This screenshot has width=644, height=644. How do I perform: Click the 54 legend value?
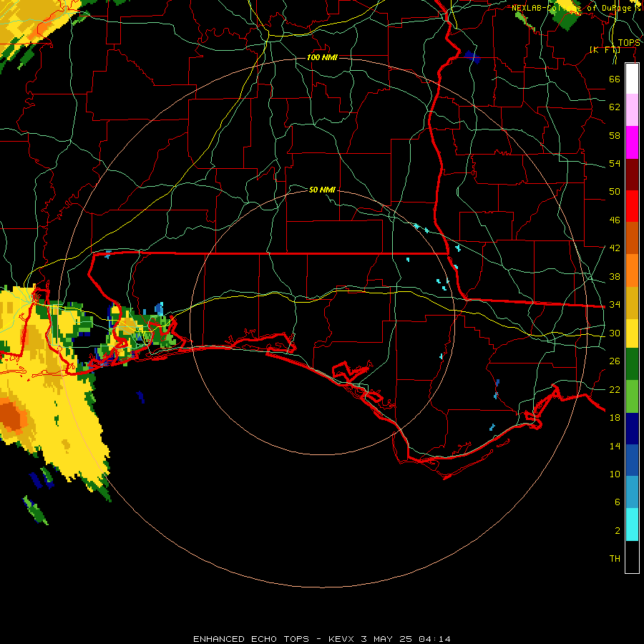(x=615, y=163)
